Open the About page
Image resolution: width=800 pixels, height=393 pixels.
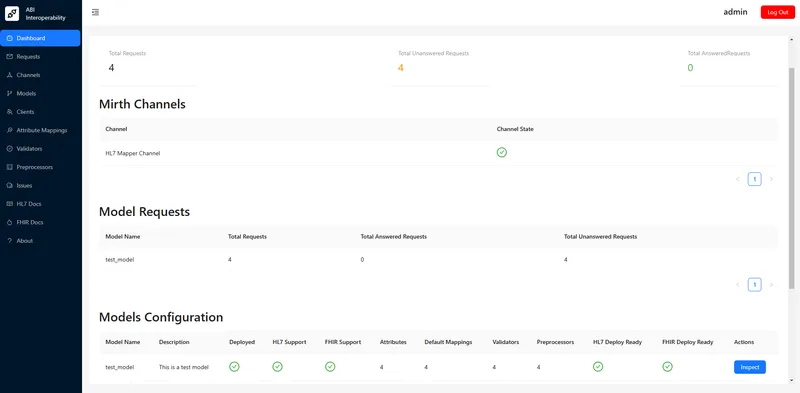pyautogui.click(x=40, y=240)
